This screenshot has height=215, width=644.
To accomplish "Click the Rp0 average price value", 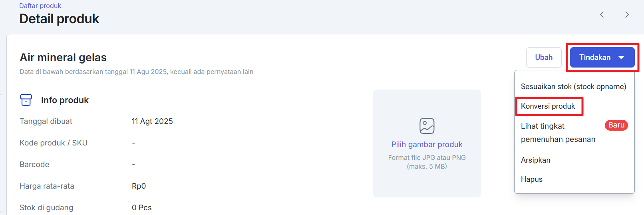I will 139,186.
